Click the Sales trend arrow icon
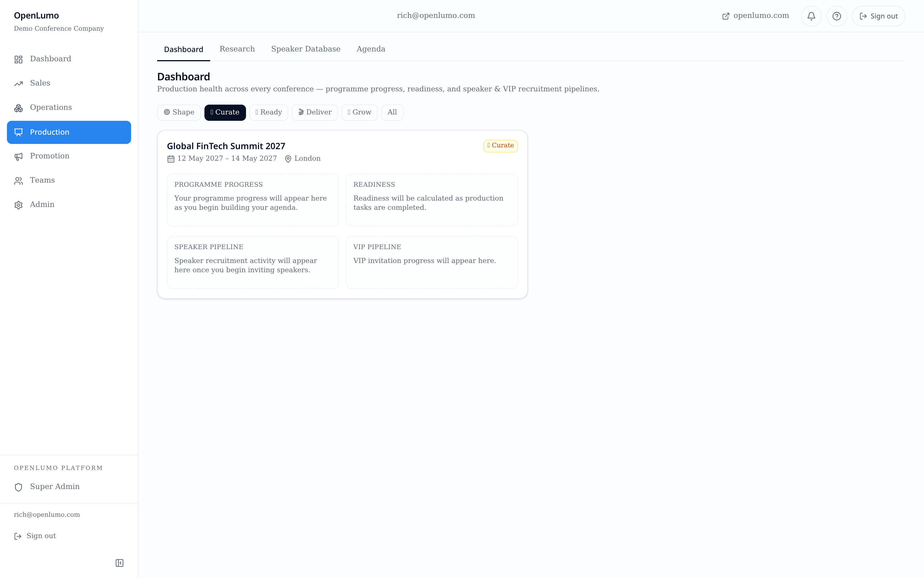 point(18,84)
